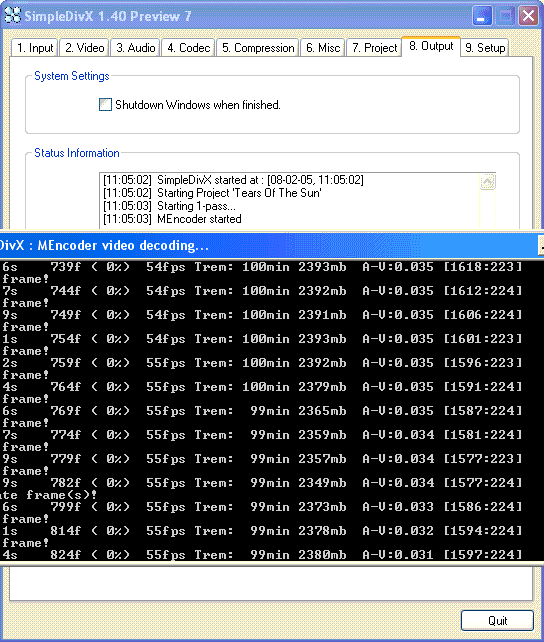Open the 3. Audio tab

[x=135, y=48]
